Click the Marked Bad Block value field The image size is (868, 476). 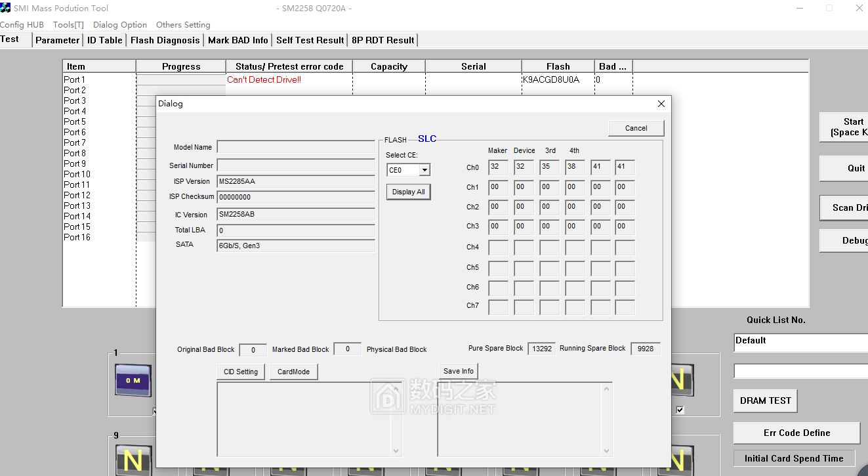[347, 349]
